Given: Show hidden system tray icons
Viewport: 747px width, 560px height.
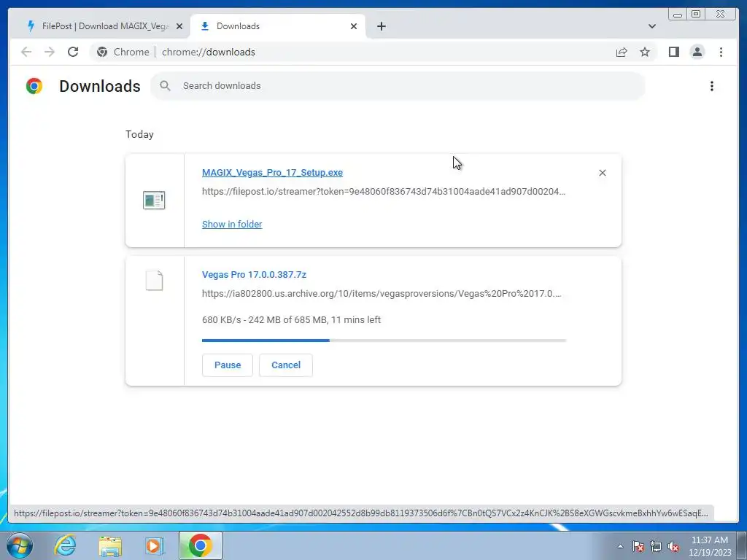Looking at the screenshot, I should tap(620, 546).
